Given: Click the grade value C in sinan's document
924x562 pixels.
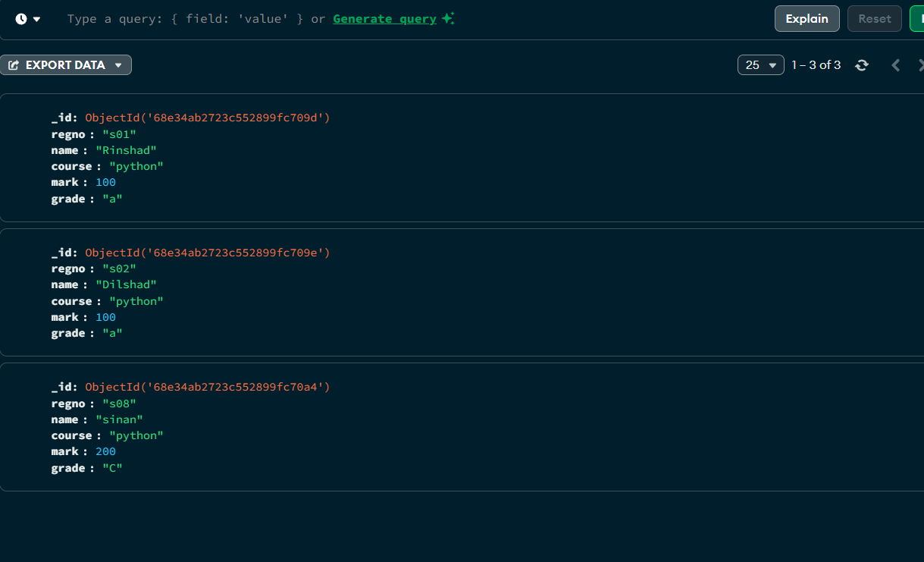Looking at the screenshot, I should click(x=111, y=468).
